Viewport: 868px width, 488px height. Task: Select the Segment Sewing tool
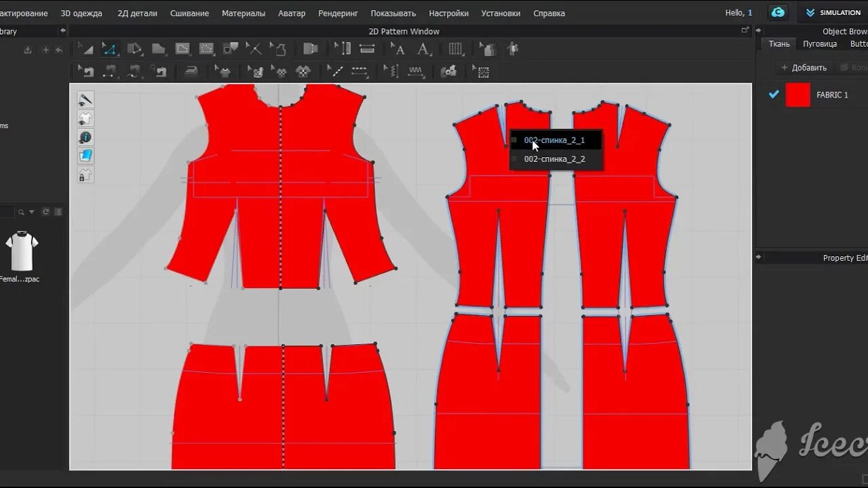(109, 71)
